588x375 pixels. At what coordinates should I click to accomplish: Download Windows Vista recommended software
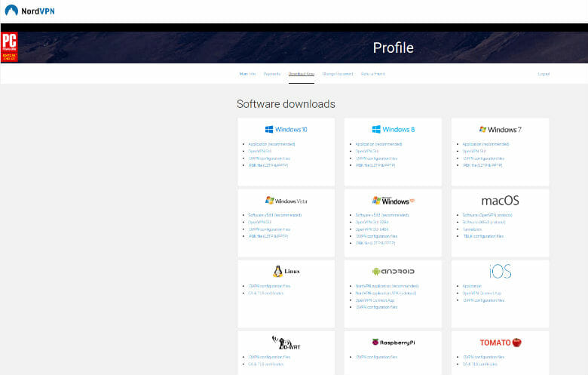coord(275,215)
